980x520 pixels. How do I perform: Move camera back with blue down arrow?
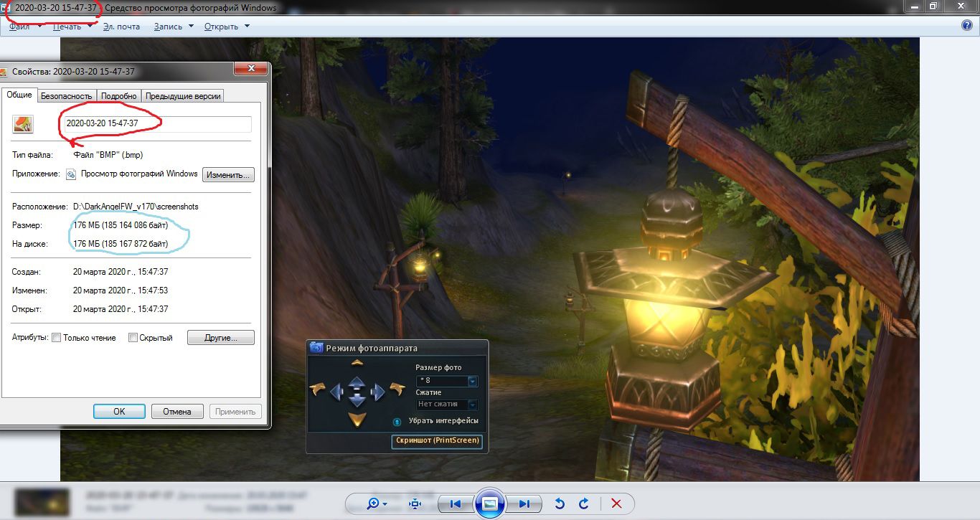357,401
